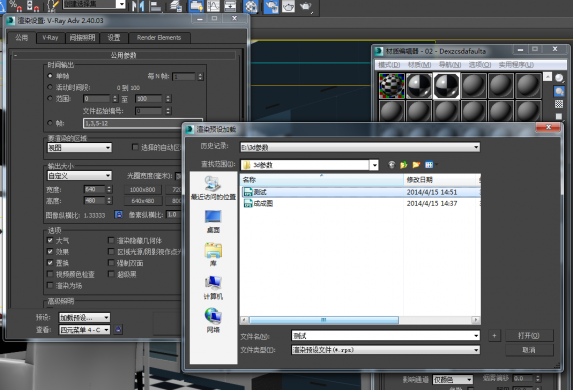Viewport: 573px width, 390px height.
Task: Click the Spinner Snap toggle icon
Action: point(33,5)
